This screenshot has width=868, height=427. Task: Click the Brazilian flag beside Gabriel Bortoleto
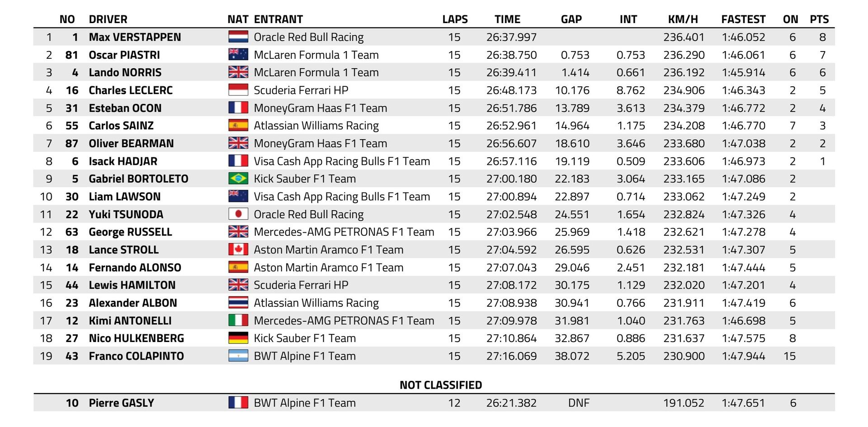click(238, 178)
